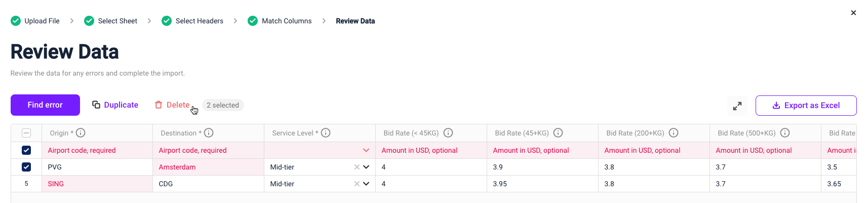This screenshot has width=868, height=203.
Task: Open Service Level dropdown in first row
Action: pos(366,150)
